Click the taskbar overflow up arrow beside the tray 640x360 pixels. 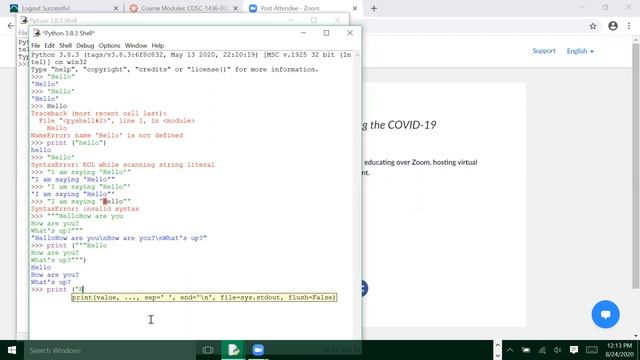click(498, 345)
